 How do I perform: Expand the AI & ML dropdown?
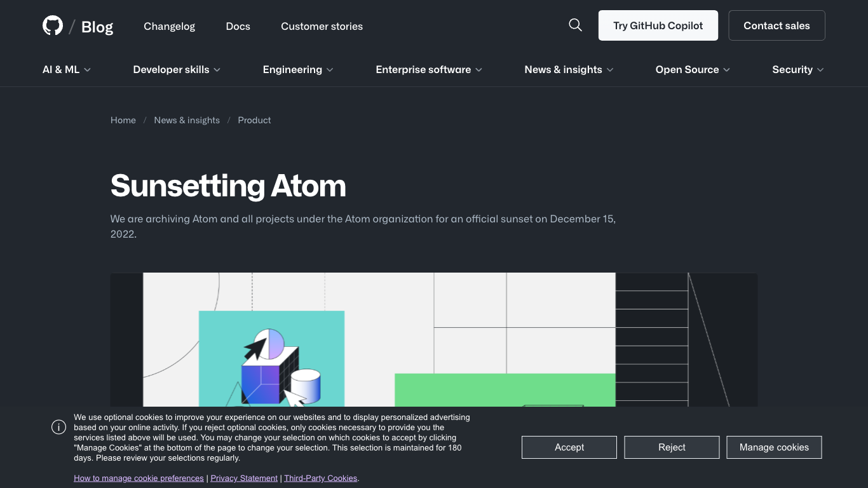click(x=67, y=69)
